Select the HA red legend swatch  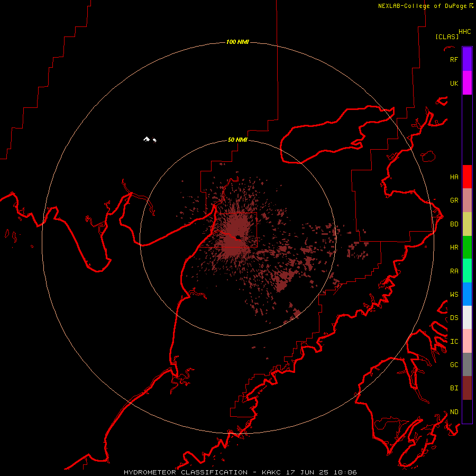point(467,177)
